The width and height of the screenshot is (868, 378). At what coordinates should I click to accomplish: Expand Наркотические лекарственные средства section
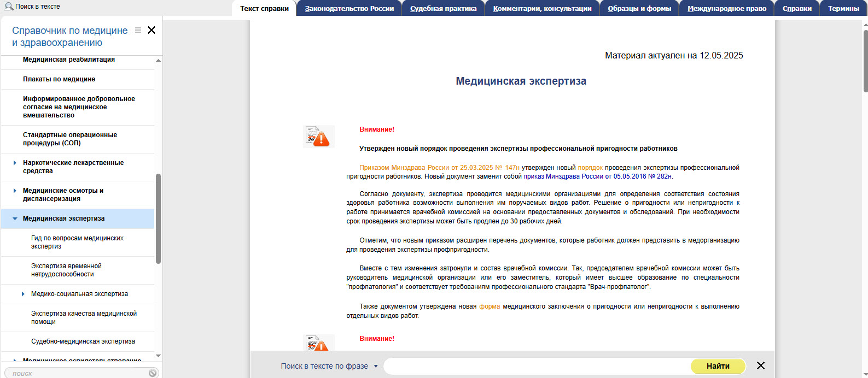pyautogui.click(x=15, y=163)
